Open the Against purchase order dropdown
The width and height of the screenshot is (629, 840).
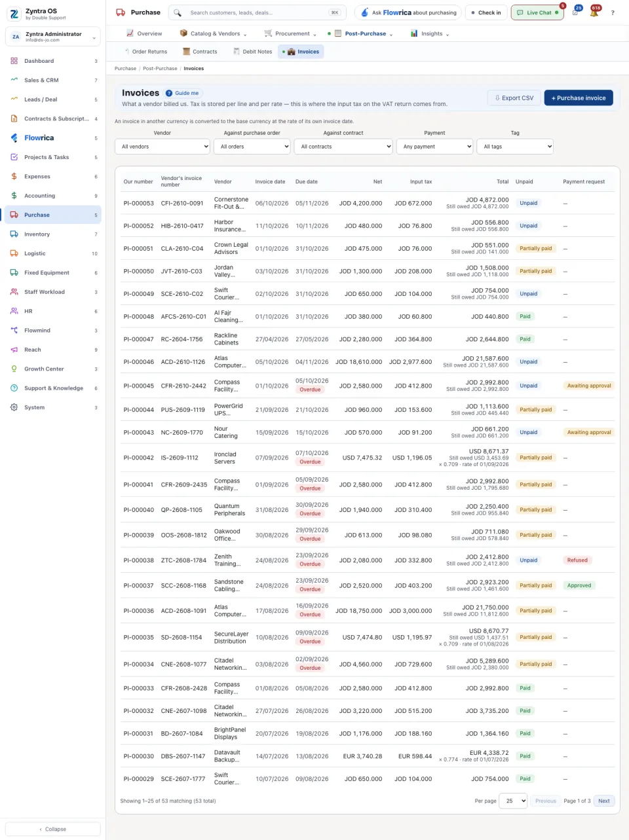pyautogui.click(x=252, y=147)
